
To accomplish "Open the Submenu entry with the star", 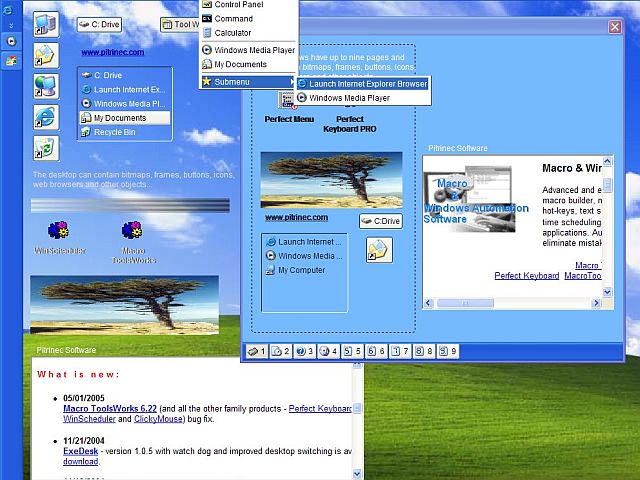I will coord(248,82).
